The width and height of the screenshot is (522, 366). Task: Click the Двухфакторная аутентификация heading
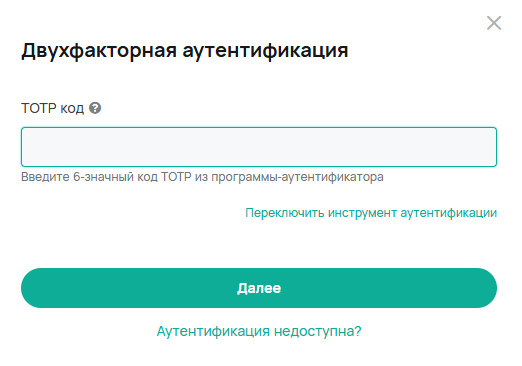[x=185, y=51]
